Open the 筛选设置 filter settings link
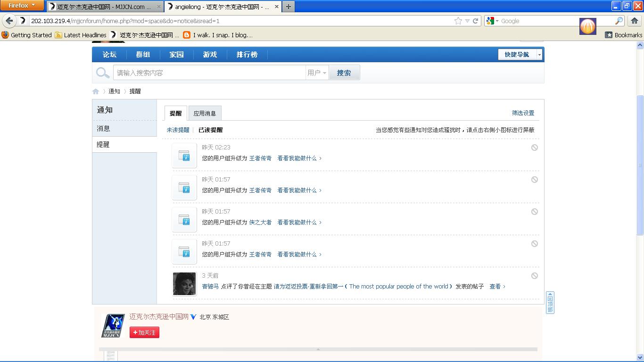Image resolution: width=644 pixels, height=362 pixels. (523, 113)
